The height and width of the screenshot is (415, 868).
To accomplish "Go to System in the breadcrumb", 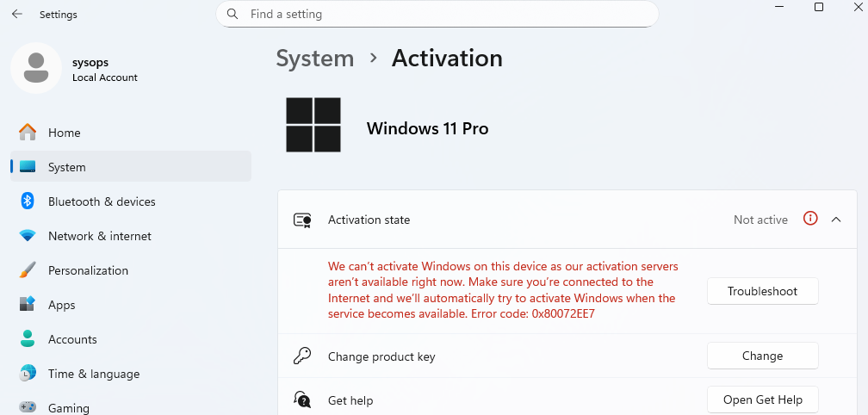I will tap(314, 59).
